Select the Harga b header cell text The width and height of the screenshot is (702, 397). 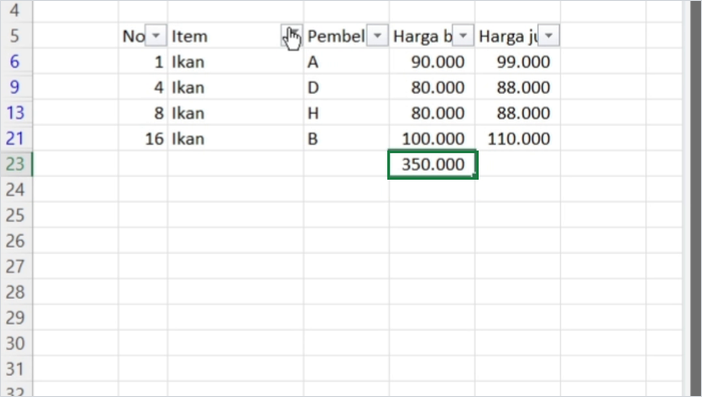(423, 36)
